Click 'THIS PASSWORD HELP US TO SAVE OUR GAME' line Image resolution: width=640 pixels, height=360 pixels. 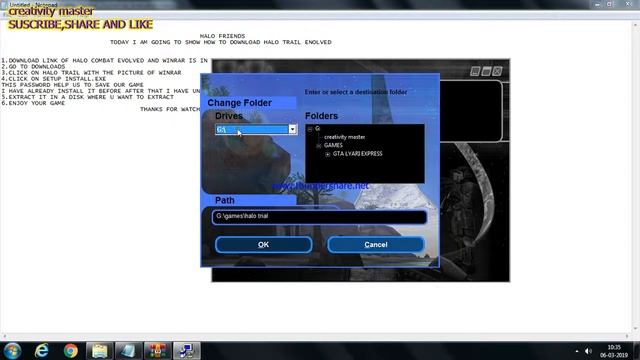coord(73,85)
